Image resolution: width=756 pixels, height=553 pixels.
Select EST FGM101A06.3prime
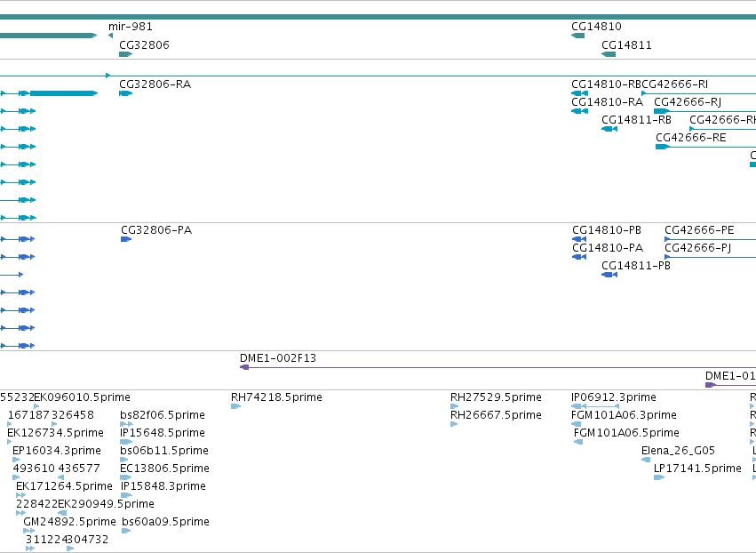click(624, 415)
